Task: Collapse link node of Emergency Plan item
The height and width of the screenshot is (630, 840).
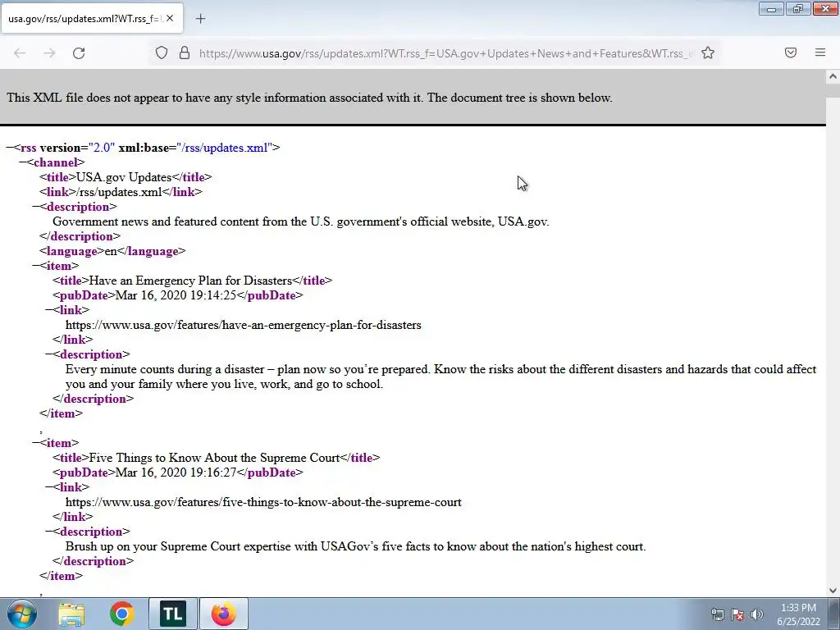Action: [48, 310]
